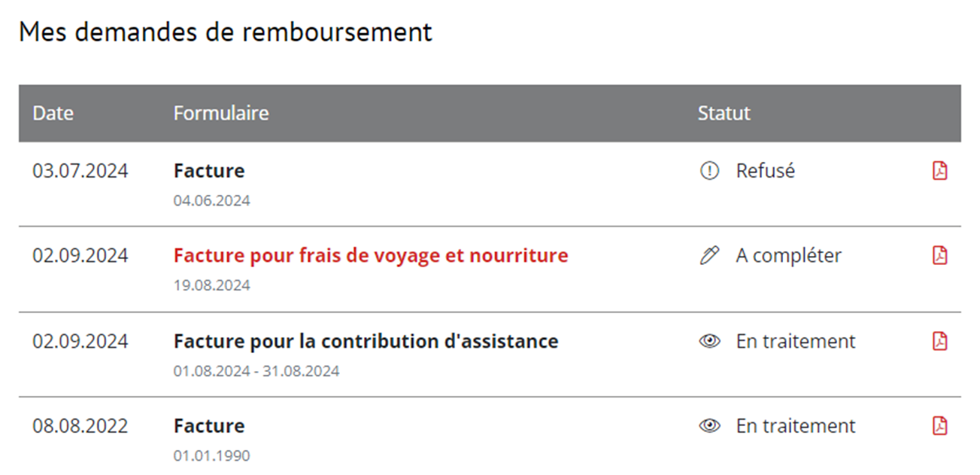Click the Mes demandes de remboursement heading

[226, 32]
